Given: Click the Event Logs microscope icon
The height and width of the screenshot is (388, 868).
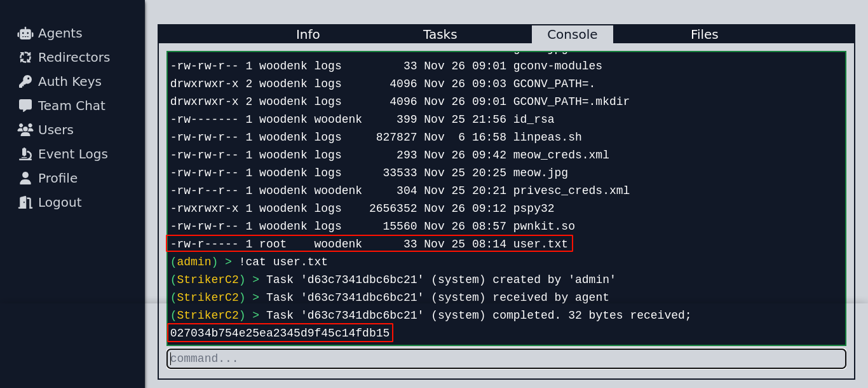Looking at the screenshot, I should point(25,155).
